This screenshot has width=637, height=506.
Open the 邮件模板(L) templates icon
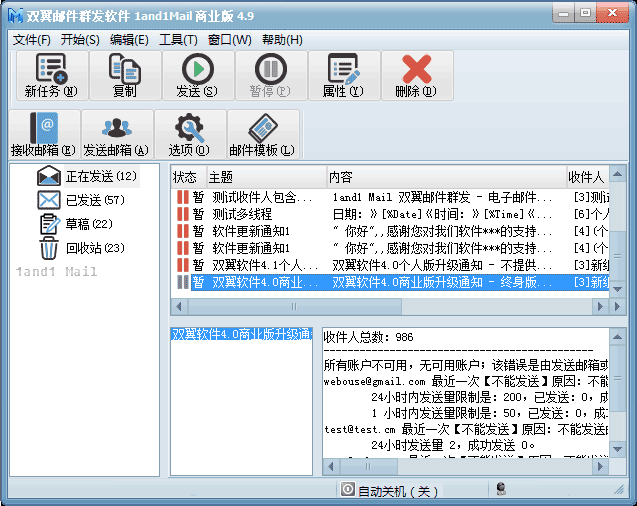click(263, 134)
